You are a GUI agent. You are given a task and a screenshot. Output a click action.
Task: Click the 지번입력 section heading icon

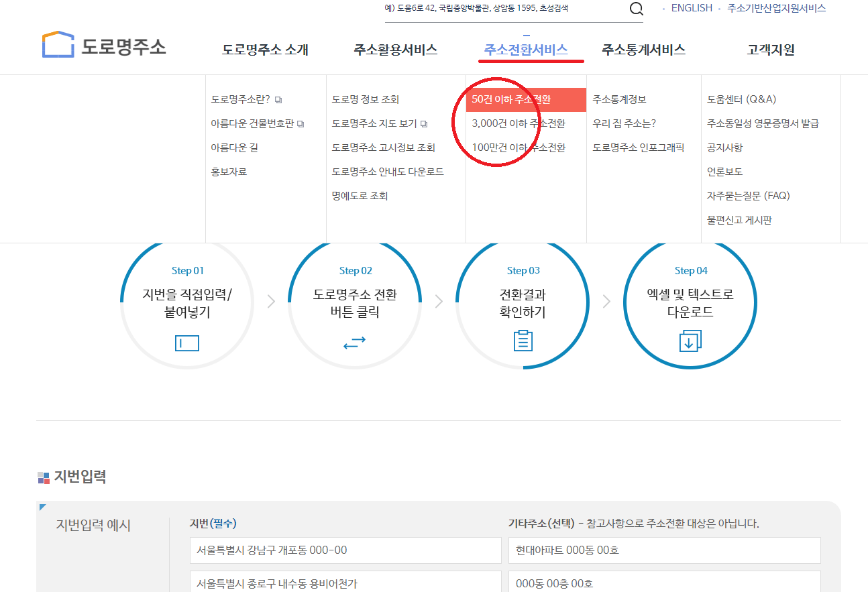[x=44, y=478]
